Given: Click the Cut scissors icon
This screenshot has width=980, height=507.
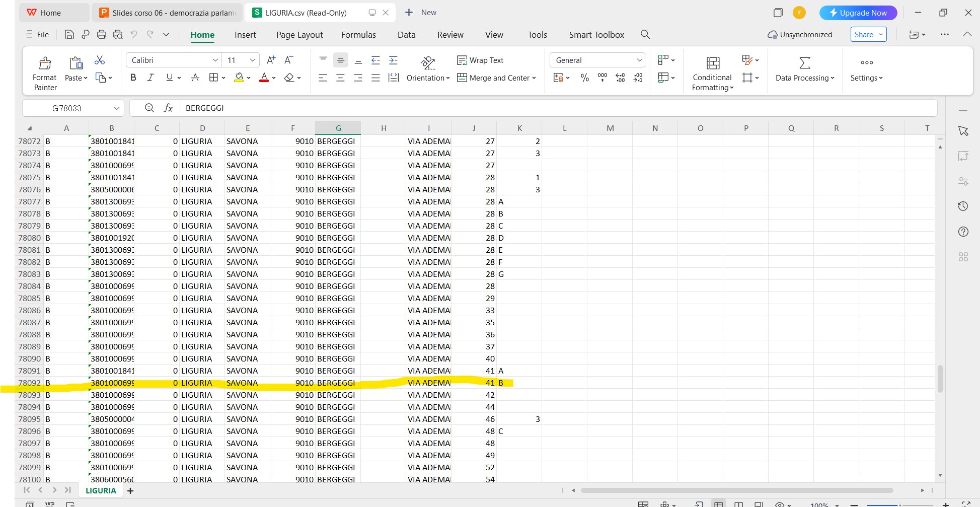Looking at the screenshot, I should pos(100,60).
